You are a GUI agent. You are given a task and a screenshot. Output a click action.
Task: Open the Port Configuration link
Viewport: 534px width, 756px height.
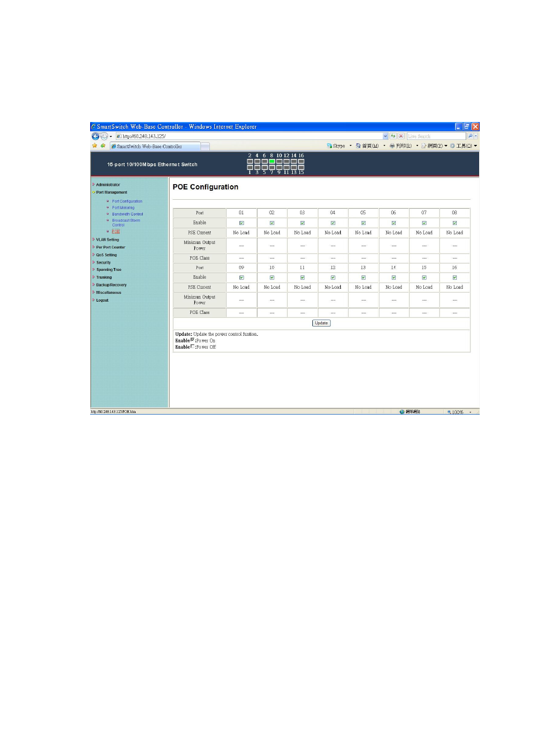127,201
